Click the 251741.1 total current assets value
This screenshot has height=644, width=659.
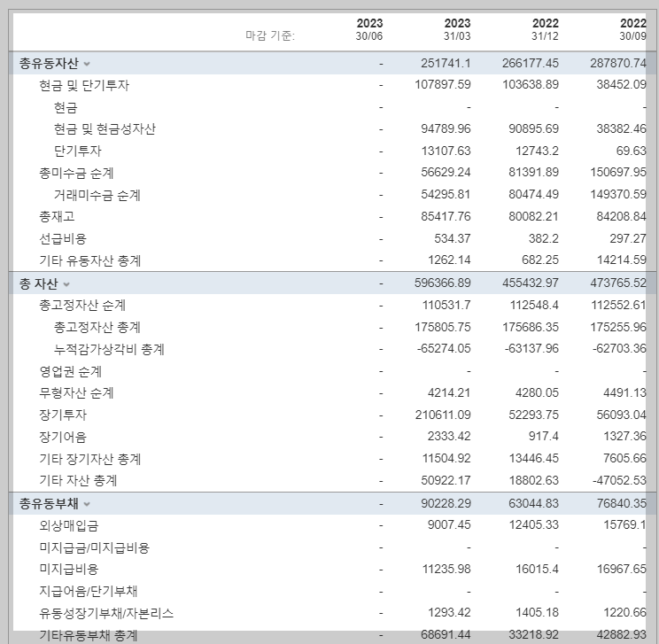point(446,63)
